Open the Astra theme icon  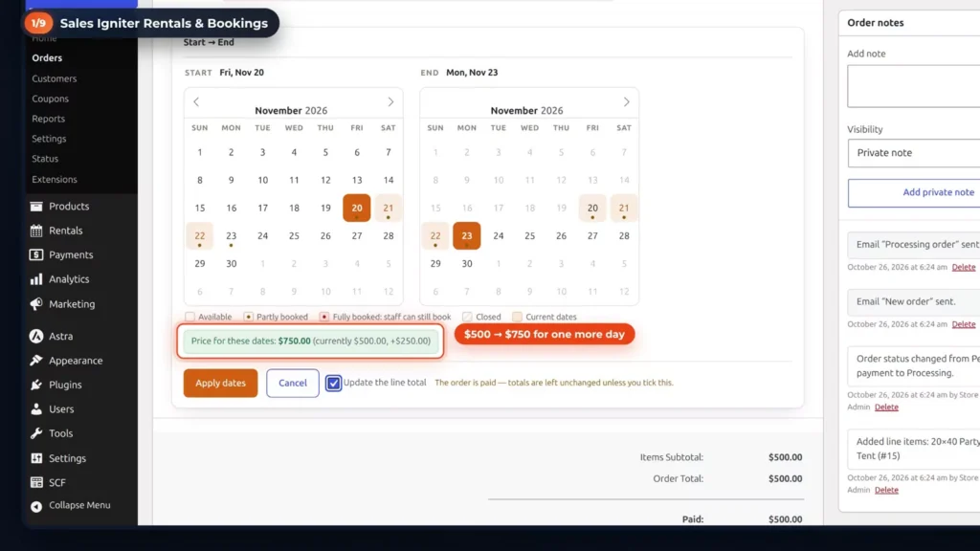coord(36,336)
